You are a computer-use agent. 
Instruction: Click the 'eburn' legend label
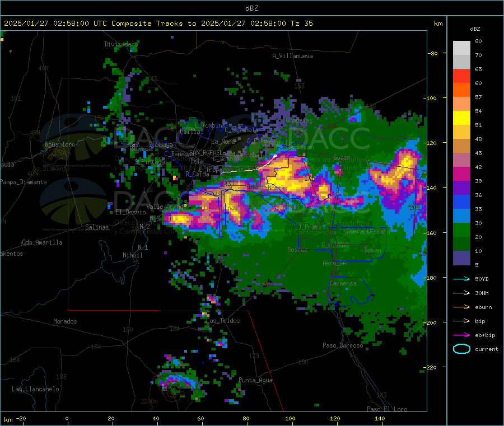pos(483,307)
